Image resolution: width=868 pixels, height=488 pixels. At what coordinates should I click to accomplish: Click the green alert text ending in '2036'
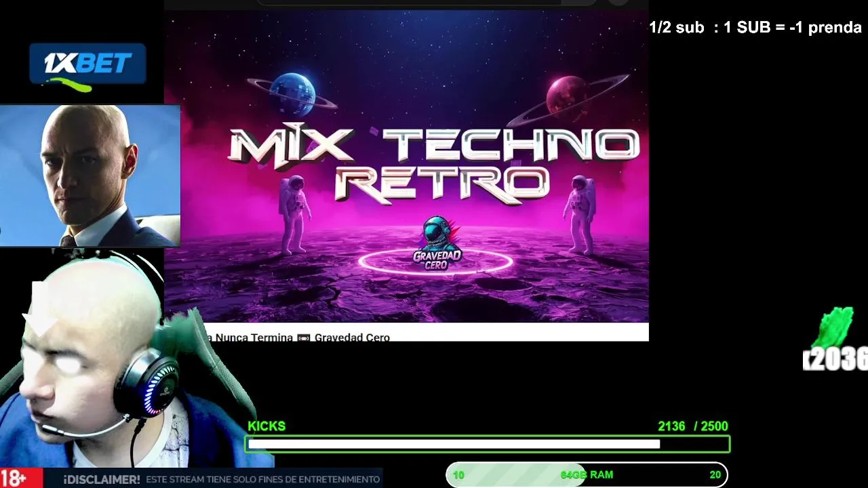835,340
